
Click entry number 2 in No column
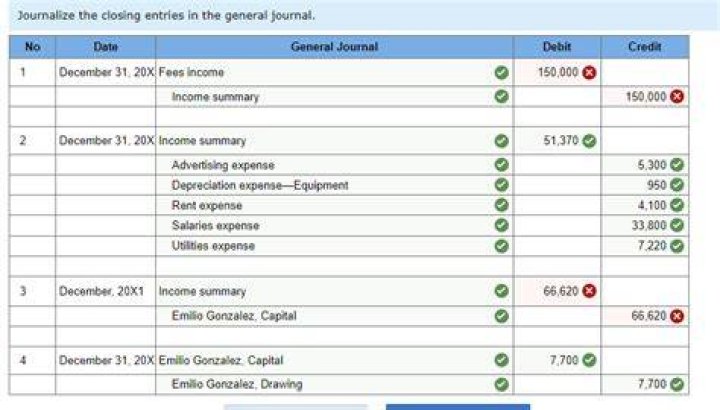22,140
